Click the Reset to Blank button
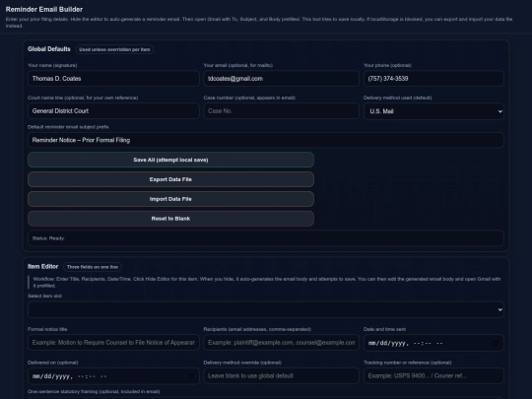Image resolution: width=532 pixels, height=399 pixels. (x=170, y=219)
